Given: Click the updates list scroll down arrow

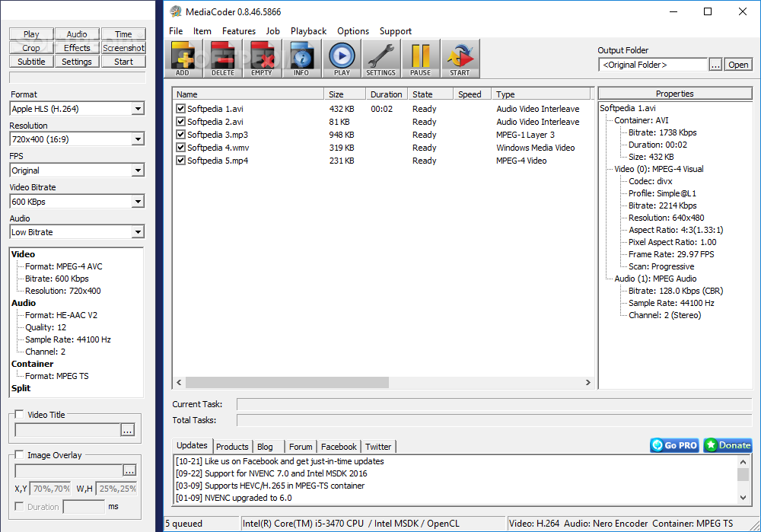Looking at the screenshot, I should 743,497.
